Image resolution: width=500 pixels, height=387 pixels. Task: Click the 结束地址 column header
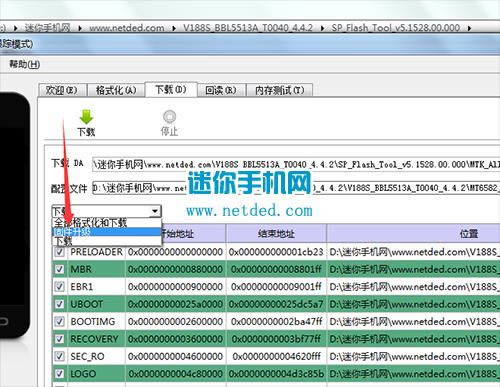pyautogui.click(x=276, y=233)
